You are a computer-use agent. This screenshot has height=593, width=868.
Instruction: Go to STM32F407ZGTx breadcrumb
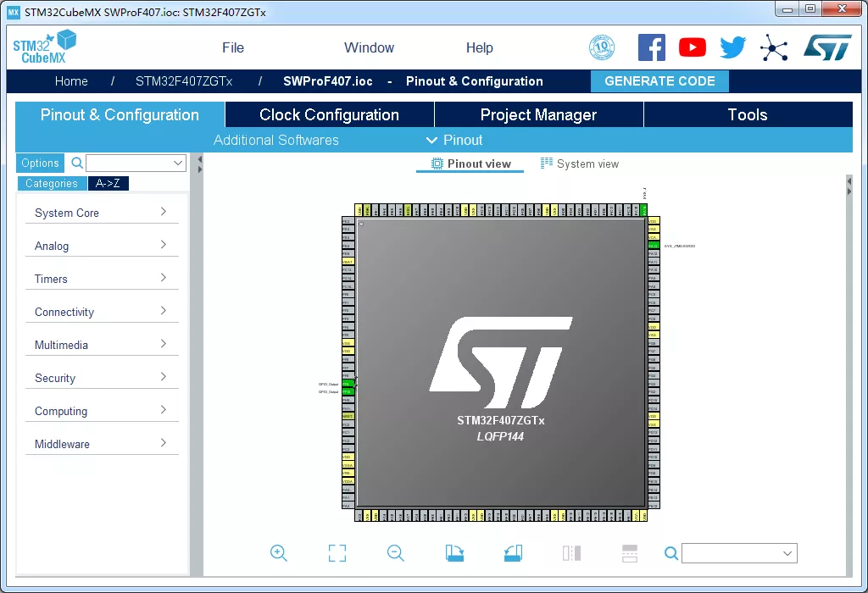pos(184,81)
